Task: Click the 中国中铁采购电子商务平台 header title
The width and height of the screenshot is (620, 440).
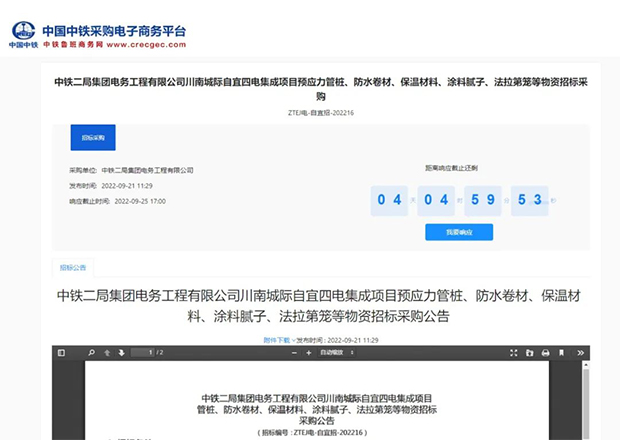Action: click(x=114, y=31)
